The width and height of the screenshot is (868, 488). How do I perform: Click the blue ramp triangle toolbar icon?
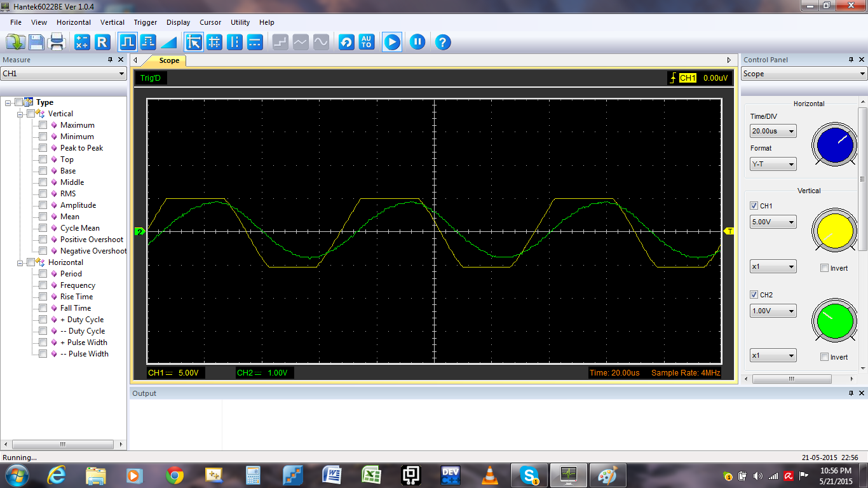click(x=168, y=43)
